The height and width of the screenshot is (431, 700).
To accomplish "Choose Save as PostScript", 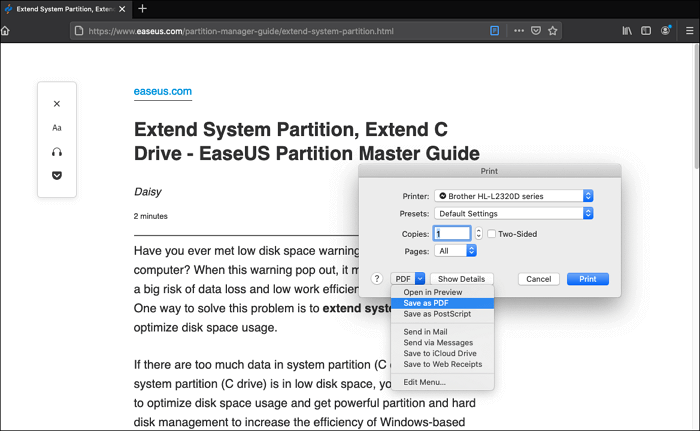I will tap(442, 314).
